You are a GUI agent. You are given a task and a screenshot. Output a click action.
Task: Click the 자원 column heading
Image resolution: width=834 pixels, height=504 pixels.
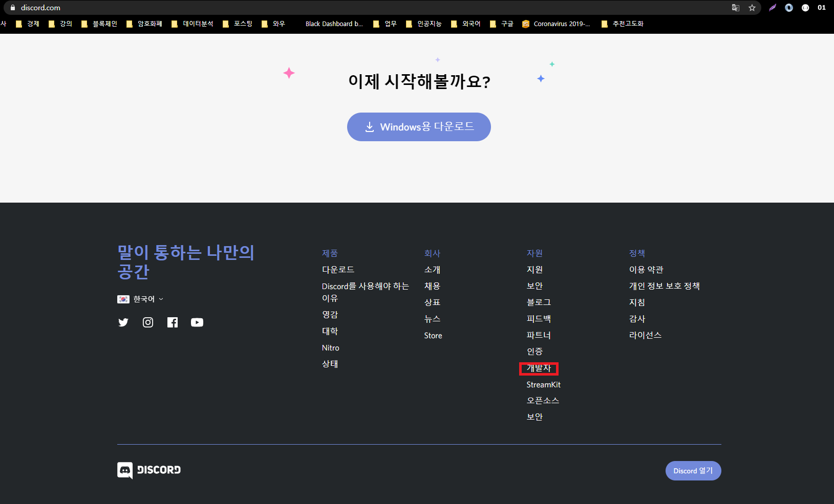[x=535, y=253]
